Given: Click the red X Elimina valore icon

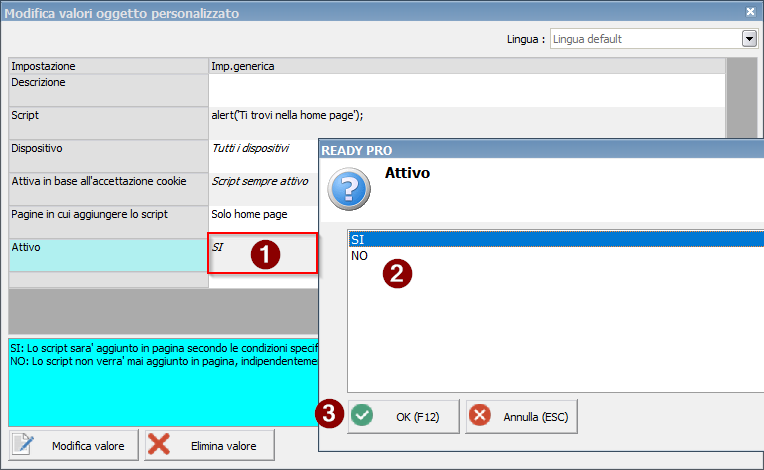Looking at the screenshot, I should click(x=159, y=445).
